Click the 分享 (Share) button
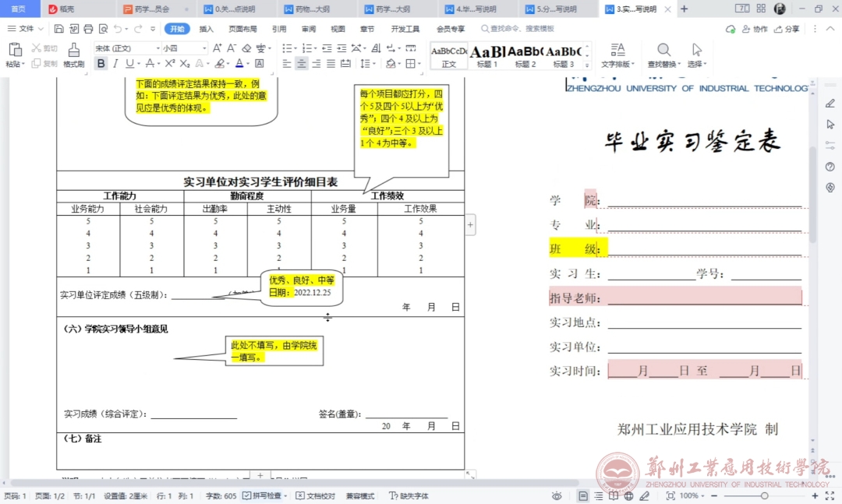Viewport: 842px width, 504px height. 787,29
